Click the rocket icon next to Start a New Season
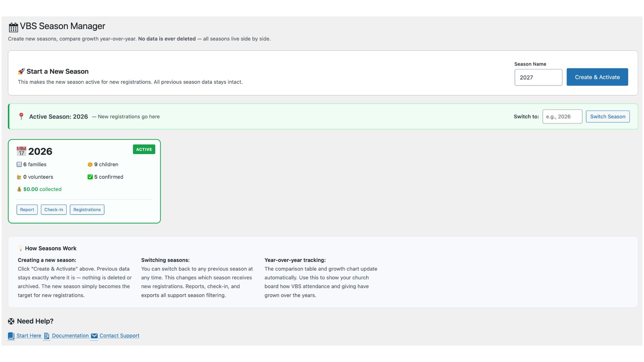Image resolution: width=644 pixels, height=362 pixels. (x=21, y=71)
